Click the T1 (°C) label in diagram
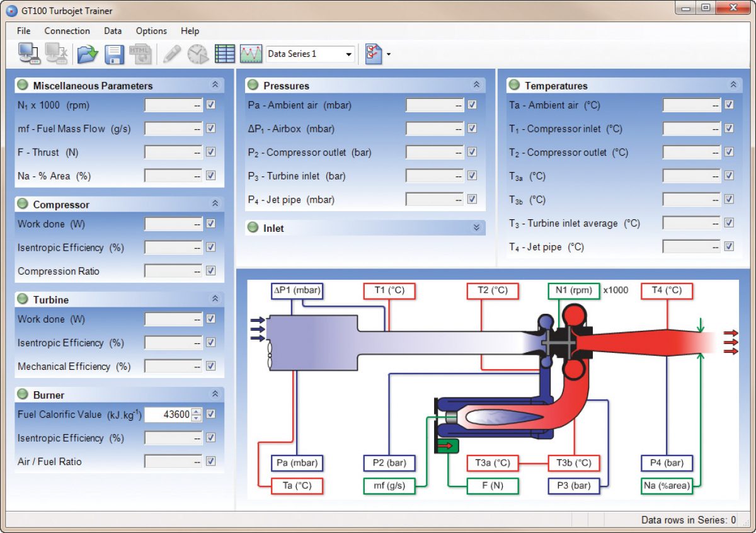The image size is (756, 533). coord(389,290)
